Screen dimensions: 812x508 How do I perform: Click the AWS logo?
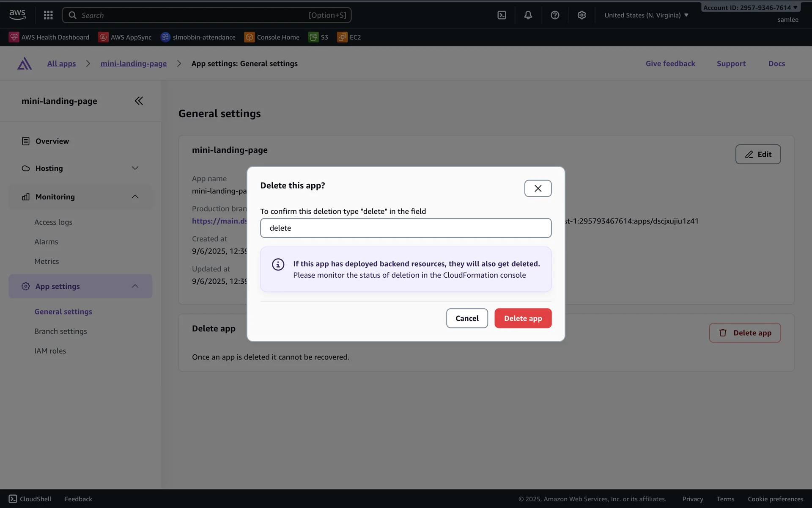click(x=17, y=15)
